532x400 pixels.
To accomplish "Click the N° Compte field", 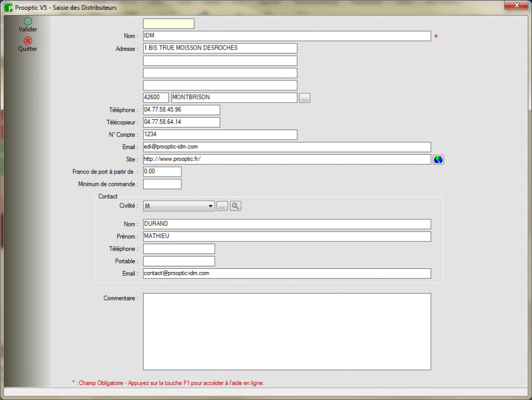I will coord(220,135).
